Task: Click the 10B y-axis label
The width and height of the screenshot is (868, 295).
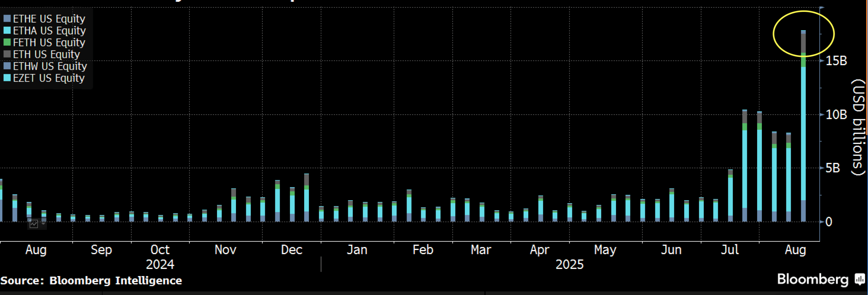Action: [836, 114]
